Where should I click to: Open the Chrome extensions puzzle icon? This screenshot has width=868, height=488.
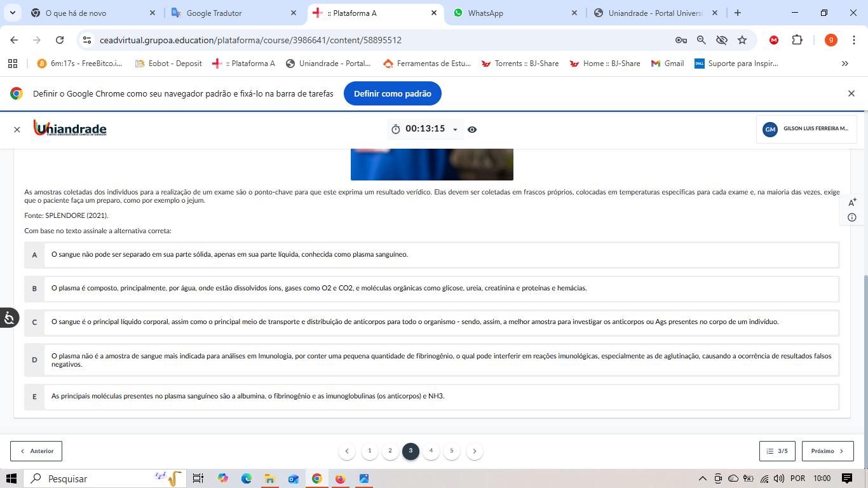click(797, 40)
